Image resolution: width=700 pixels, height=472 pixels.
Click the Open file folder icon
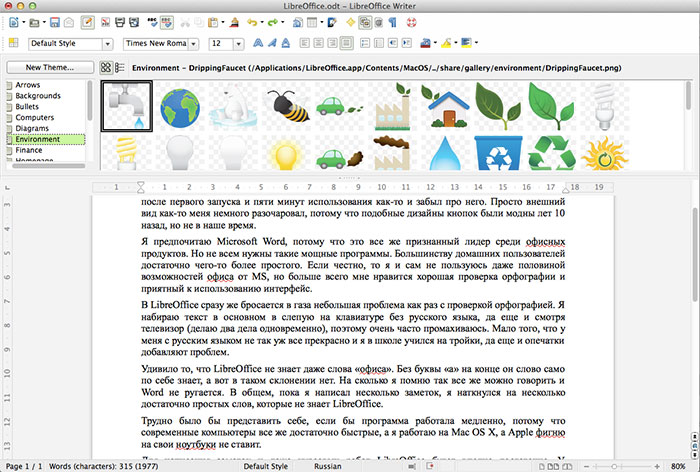[x=34, y=22]
